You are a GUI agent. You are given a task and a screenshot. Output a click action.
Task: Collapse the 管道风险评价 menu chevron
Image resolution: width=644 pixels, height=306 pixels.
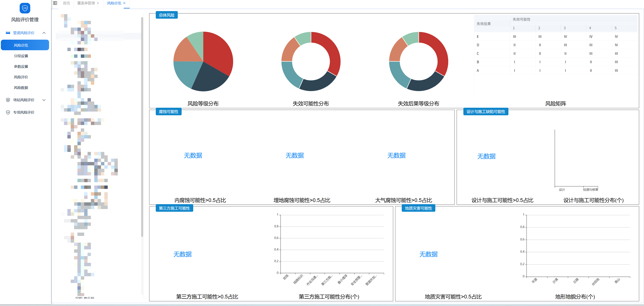coord(44,33)
